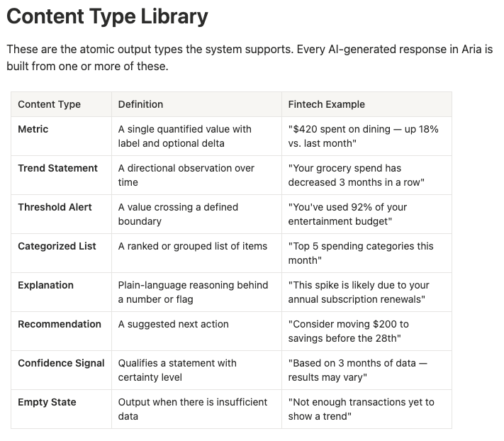Click the 'You've used 92%' example cell

366,214
